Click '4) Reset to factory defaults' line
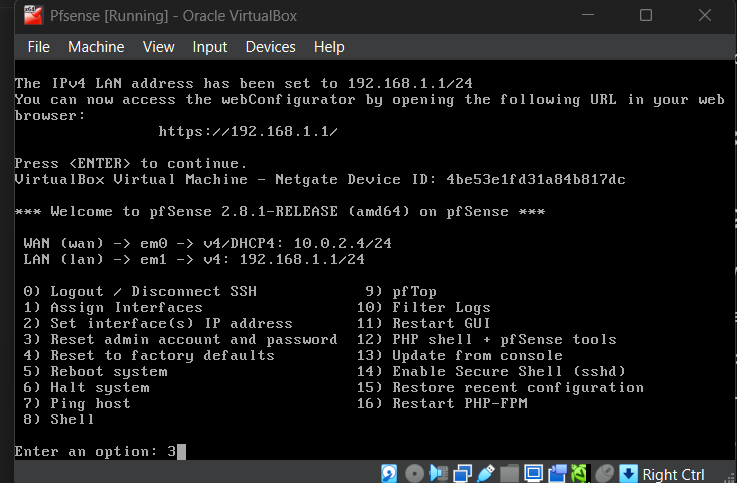This screenshot has height=483, width=737. coord(149,355)
